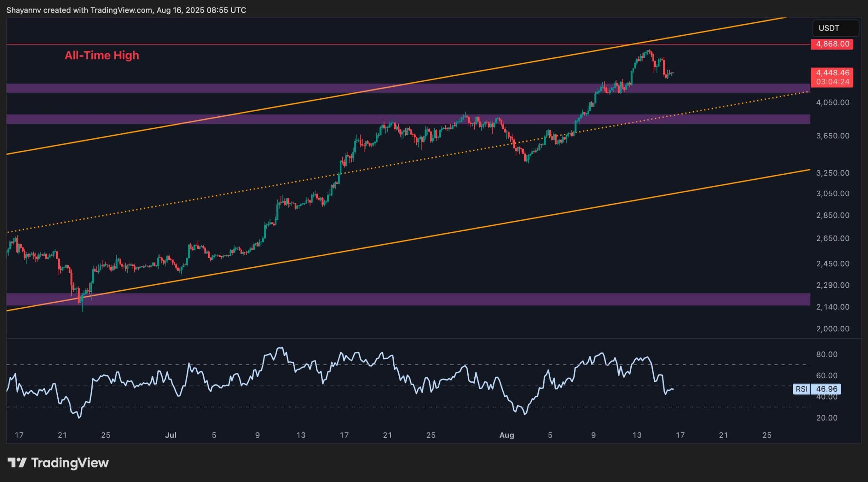Click the chart attribution header text
Image resolution: width=868 pixels, height=482 pixels.
(x=126, y=10)
